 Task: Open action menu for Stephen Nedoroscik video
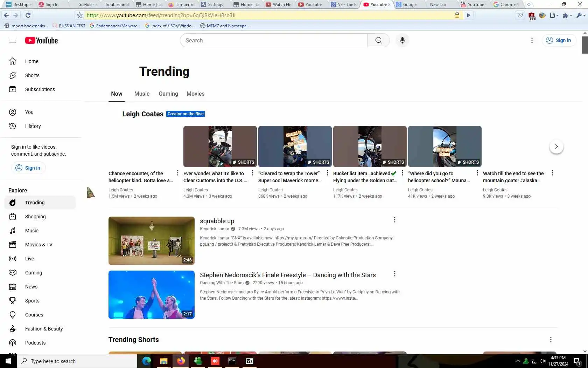394,274
